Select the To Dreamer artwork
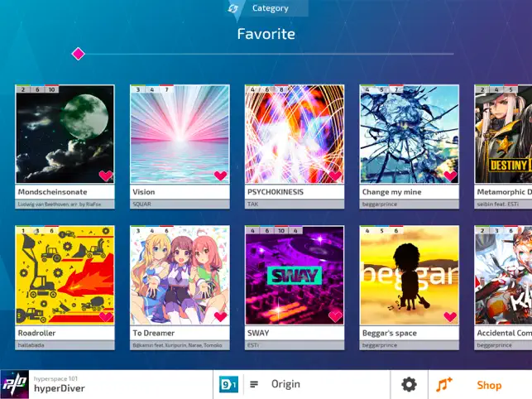Image resolution: width=532 pixels, height=399 pixels. click(x=180, y=275)
